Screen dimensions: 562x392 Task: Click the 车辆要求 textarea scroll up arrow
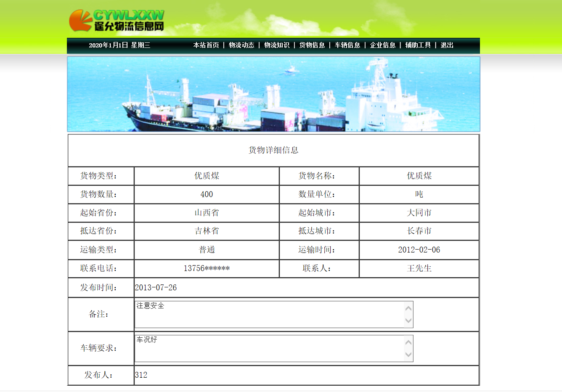pyautogui.click(x=408, y=342)
